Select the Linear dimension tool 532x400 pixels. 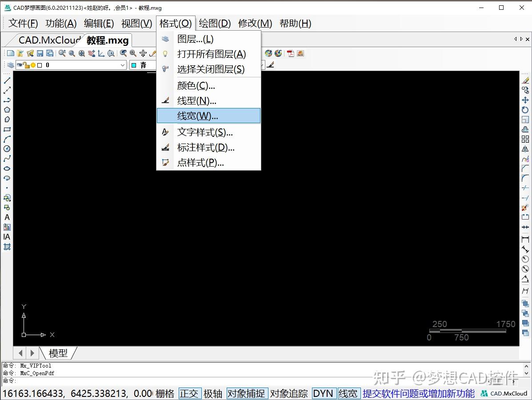pyautogui.click(x=525, y=240)
